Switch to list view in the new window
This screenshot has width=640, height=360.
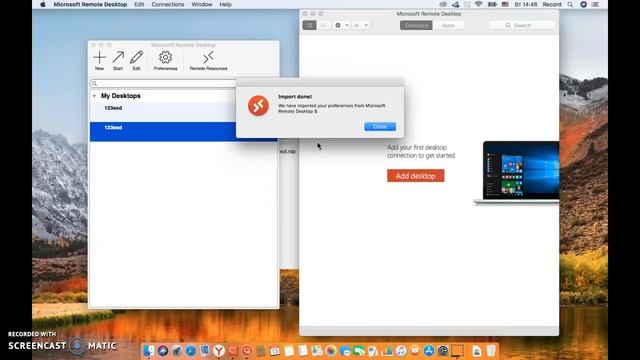323,25
